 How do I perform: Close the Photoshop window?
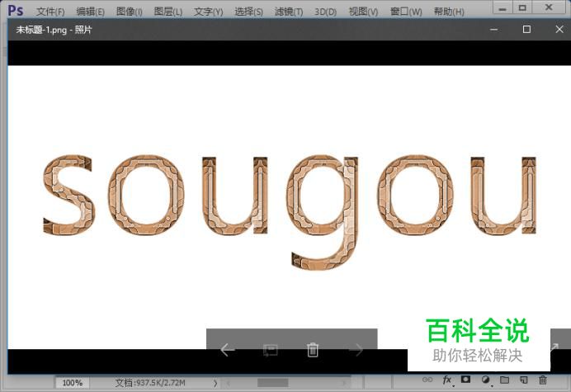coord(550,7)
